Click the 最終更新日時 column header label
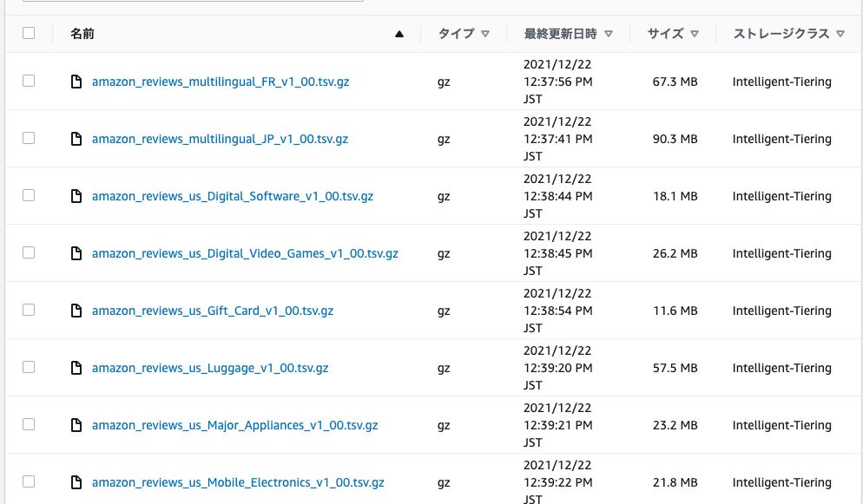Screen dimensions: 863x504 pyautogui.click(x=560, y=34)
